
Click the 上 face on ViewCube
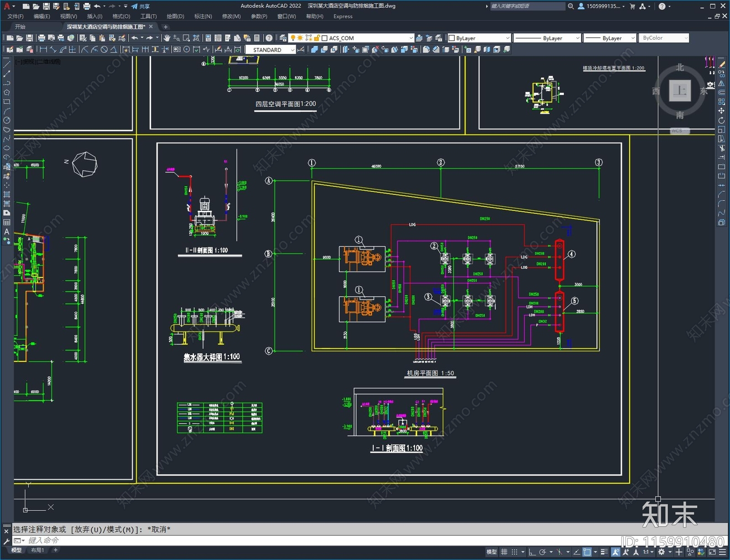click(x=680, y=90)
